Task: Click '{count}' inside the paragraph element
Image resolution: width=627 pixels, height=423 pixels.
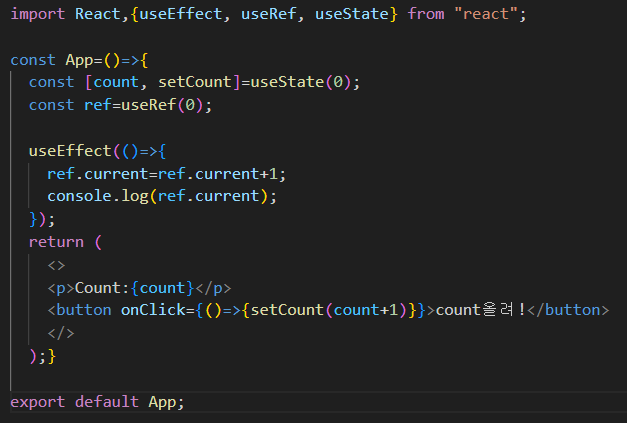Action: pyautogui.click(x=162, y=288)
